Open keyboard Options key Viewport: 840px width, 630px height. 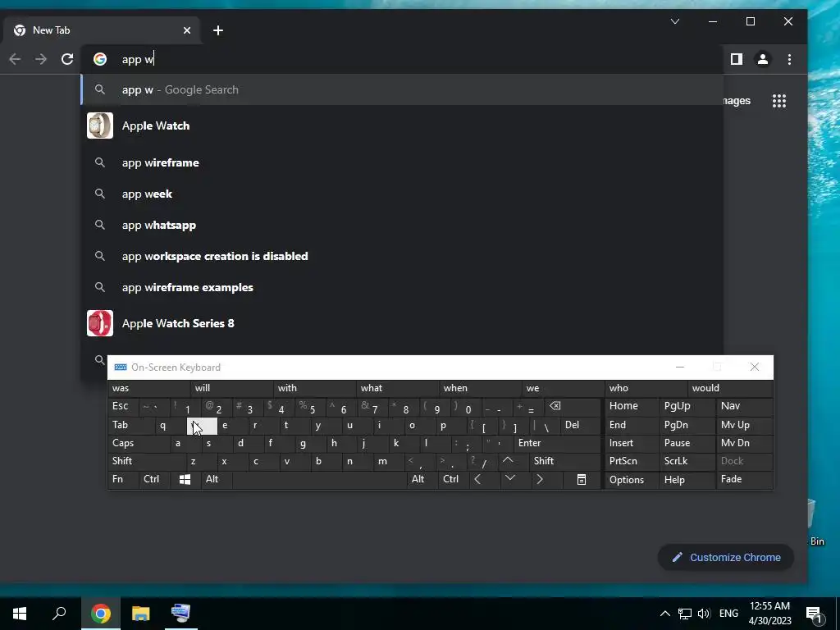tap(632, 479)
